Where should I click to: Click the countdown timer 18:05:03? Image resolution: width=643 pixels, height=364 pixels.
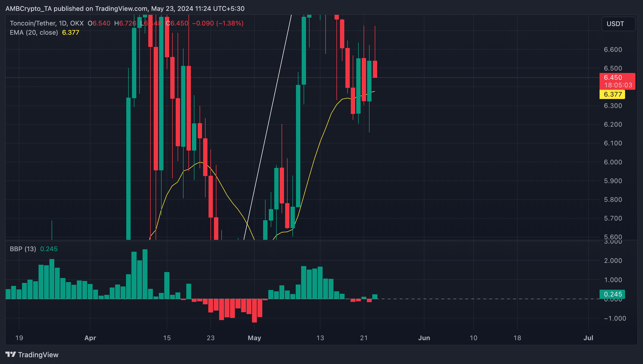(x=618, y=85)
